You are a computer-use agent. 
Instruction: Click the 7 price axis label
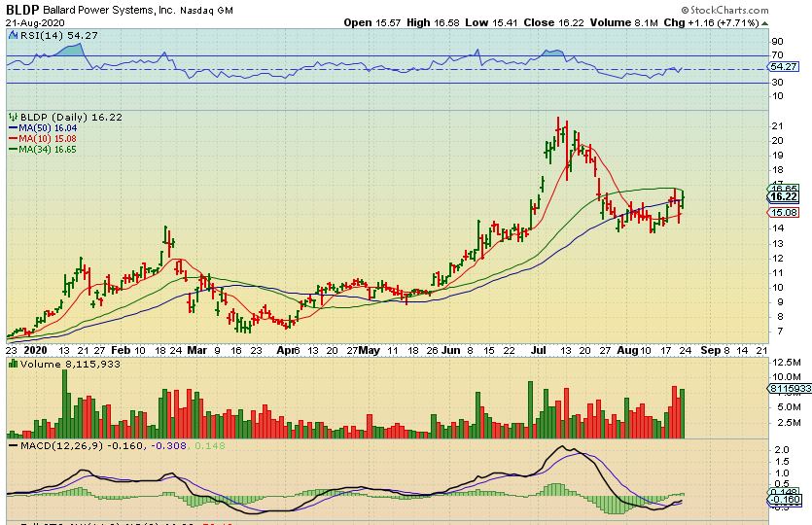click(780, 332)
